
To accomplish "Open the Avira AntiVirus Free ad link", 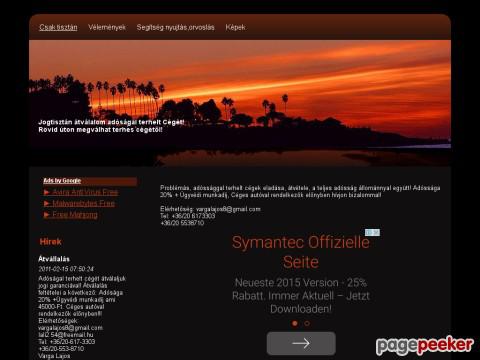I will (x=85, y=192).
